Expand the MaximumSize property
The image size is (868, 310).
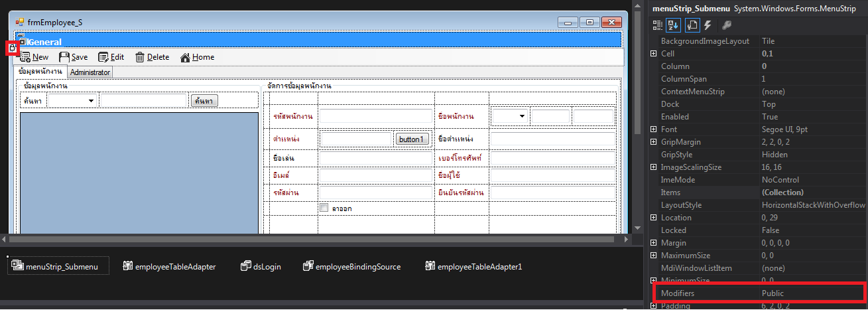point(654,256)
